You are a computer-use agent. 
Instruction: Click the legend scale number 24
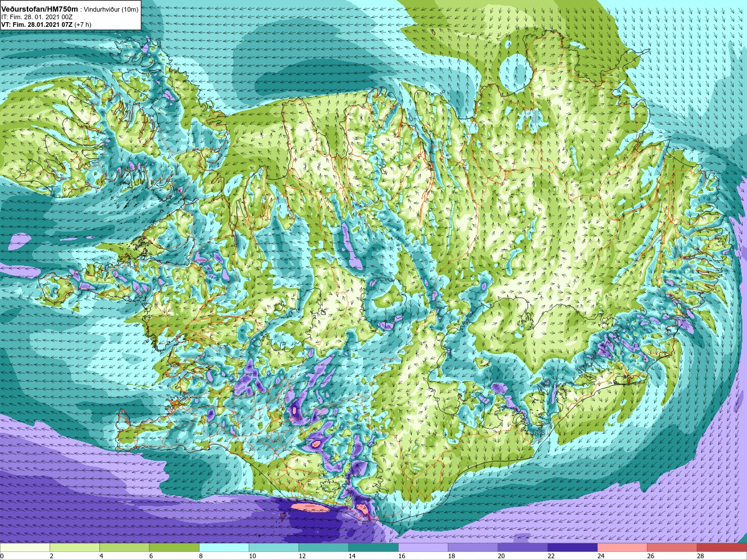(601, 556)
